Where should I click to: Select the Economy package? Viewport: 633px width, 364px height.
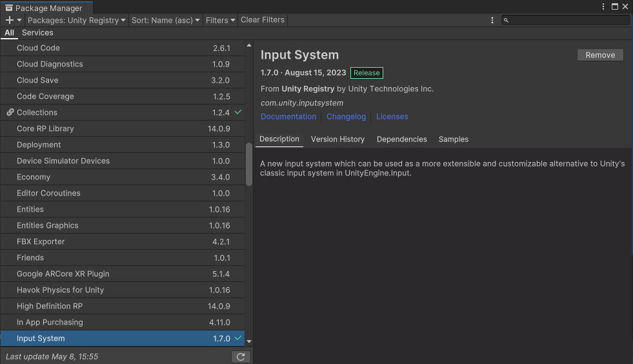pyautogui.click(x=123, y=177)
